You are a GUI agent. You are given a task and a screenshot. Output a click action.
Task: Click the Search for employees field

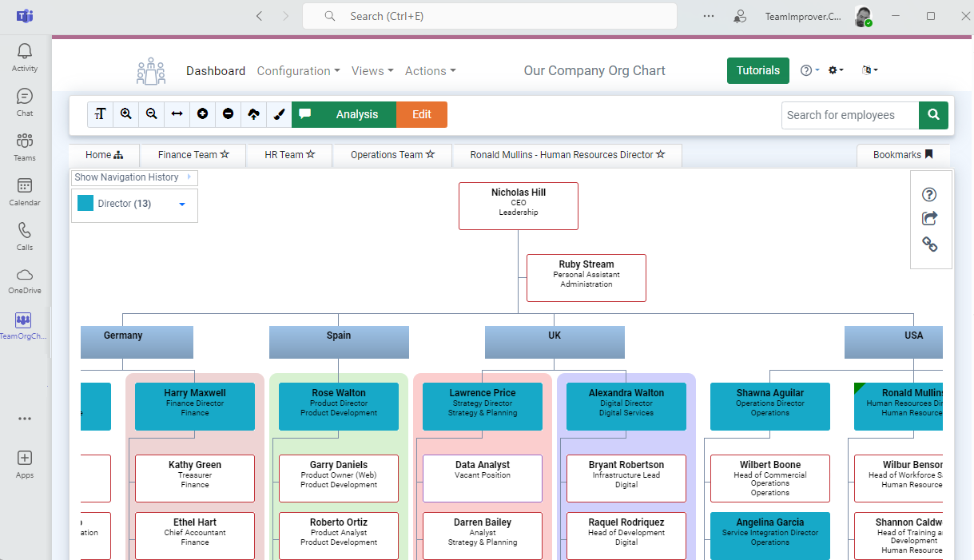tap(849, 115)
